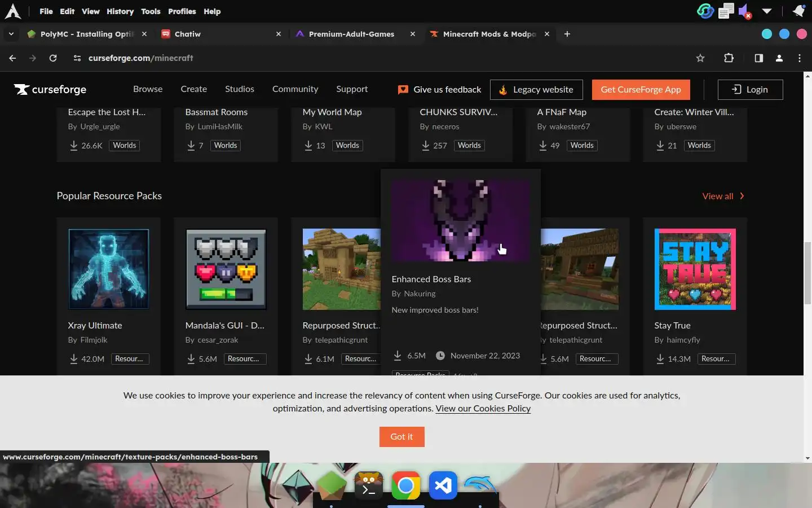
Task: Click View all for Popular Resource Packs
Action: click(x=723, y=196)
